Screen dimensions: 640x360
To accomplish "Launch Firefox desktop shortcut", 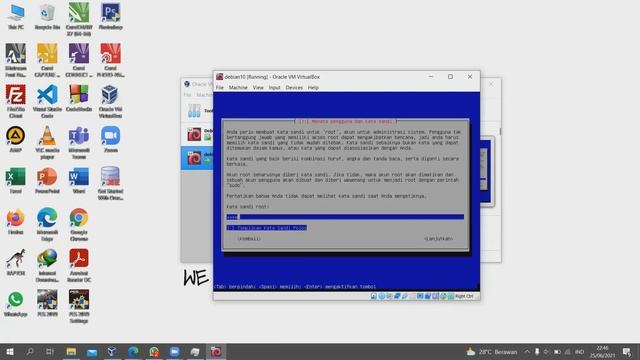I will [16, 221].
